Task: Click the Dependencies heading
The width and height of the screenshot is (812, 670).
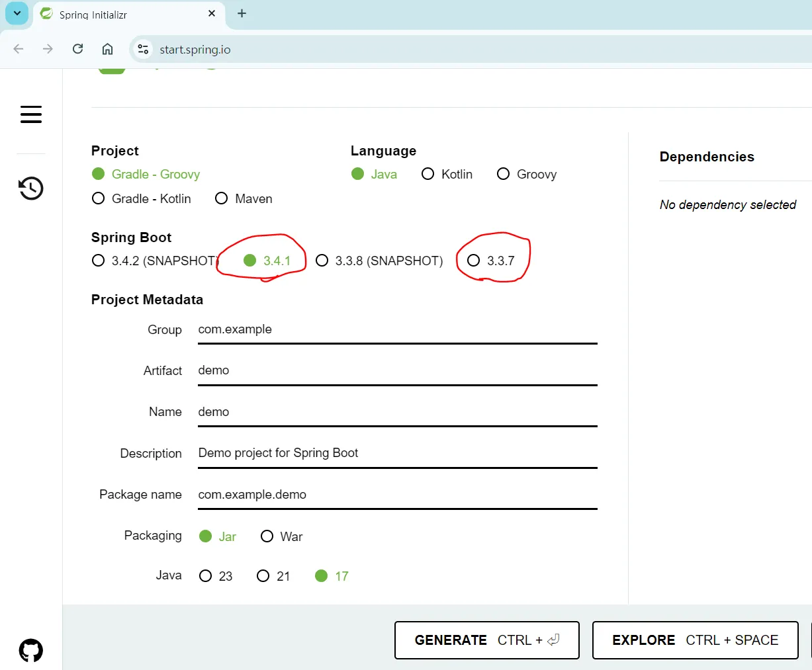Action: click(x=707, y=157)
